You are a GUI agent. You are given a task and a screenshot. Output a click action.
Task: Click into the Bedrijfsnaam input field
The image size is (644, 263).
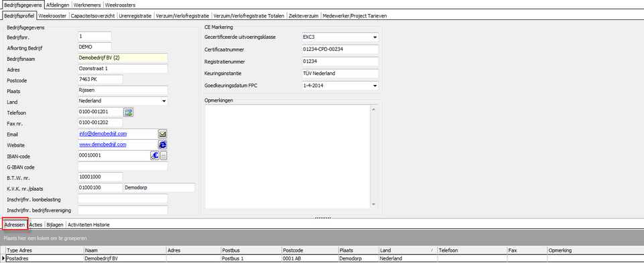[x=123, y=58]
